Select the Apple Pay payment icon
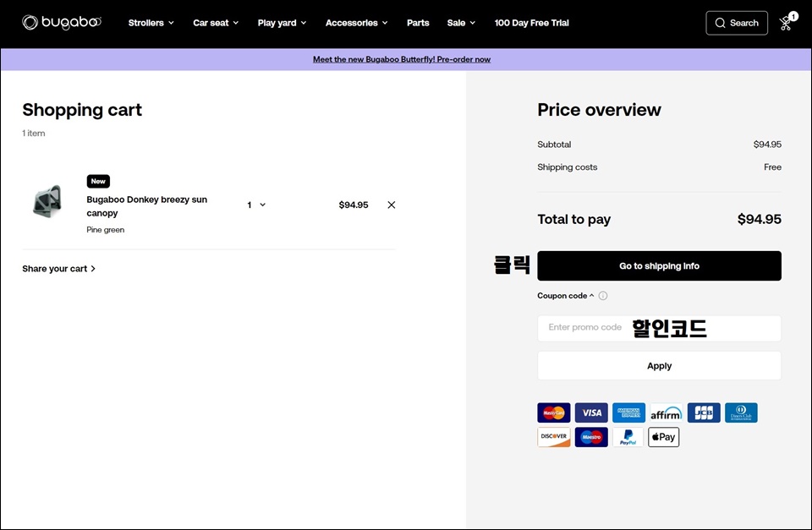This screenshot has width=812, height=530. click(x=663, y=437)
